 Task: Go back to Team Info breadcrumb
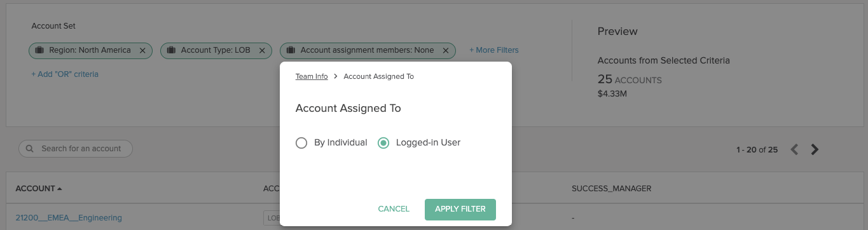point(312,76)
